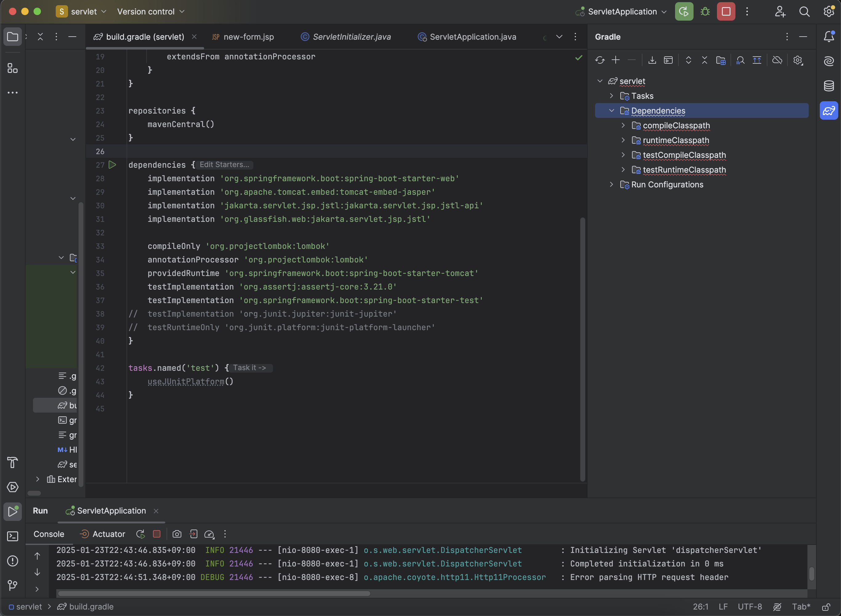Open the Structure tool window icon
Viewport: 841px width, 616px height.
click(x=13, y=68)
